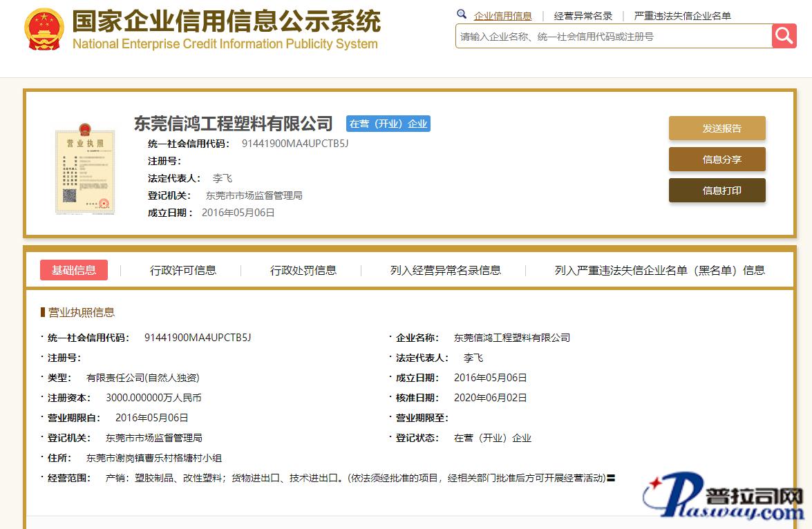Expand the 经营范围 text with trailing icon
This screenshot has width=812, height=529.
click(x=611, y=478)
